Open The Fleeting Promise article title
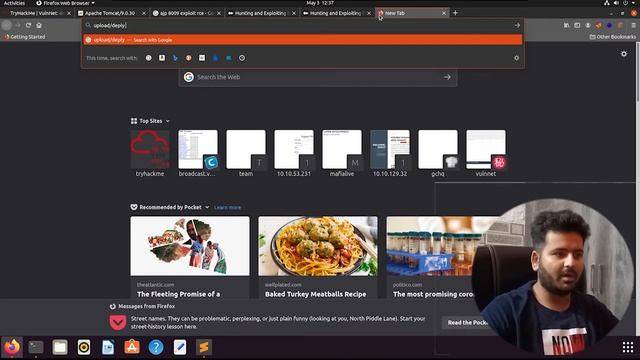This screenshot has height=360, width=640. coord(178,294)
